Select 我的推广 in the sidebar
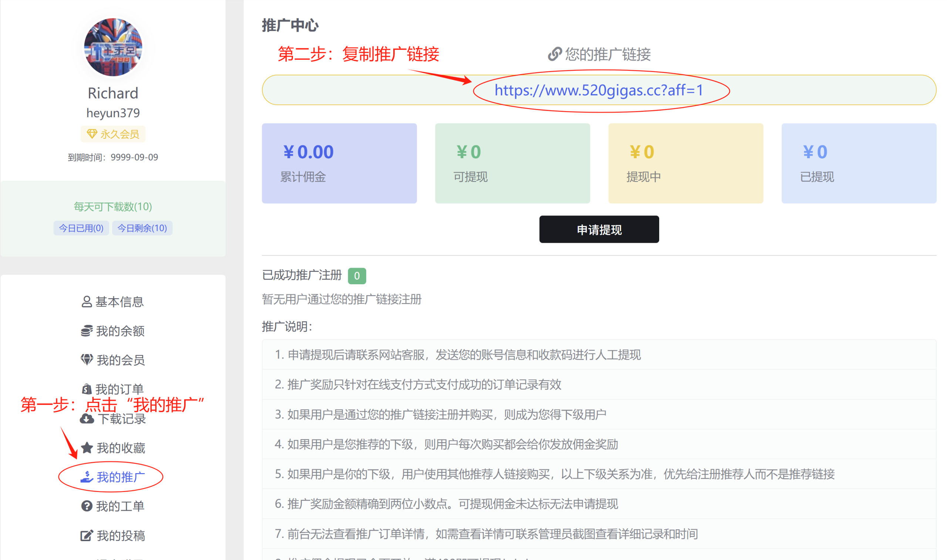This screenshot has width=947, height=560. point(120,477)
